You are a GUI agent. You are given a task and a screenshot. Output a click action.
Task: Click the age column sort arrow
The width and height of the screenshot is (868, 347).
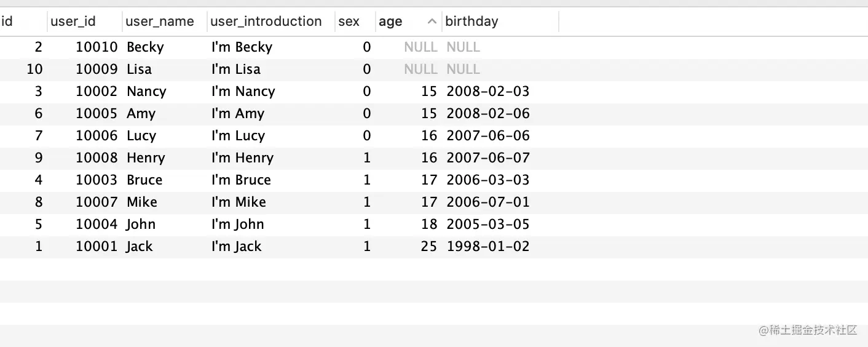tap(432, 22)
